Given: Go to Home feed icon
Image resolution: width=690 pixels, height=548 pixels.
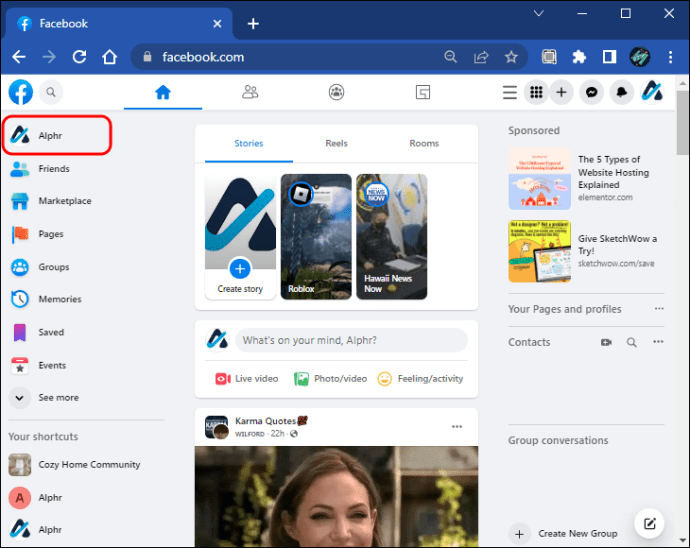Looking at the screenshot, I should (163, 92).
